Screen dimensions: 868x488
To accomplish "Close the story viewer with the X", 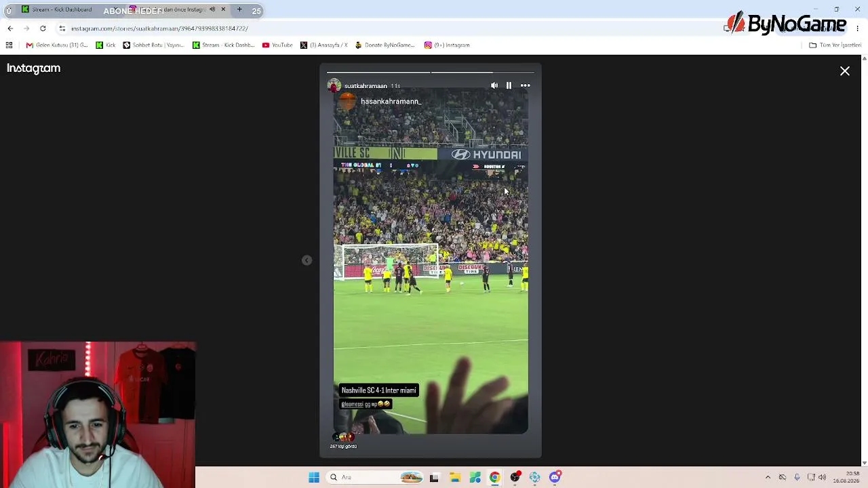I will click(845, 71).
